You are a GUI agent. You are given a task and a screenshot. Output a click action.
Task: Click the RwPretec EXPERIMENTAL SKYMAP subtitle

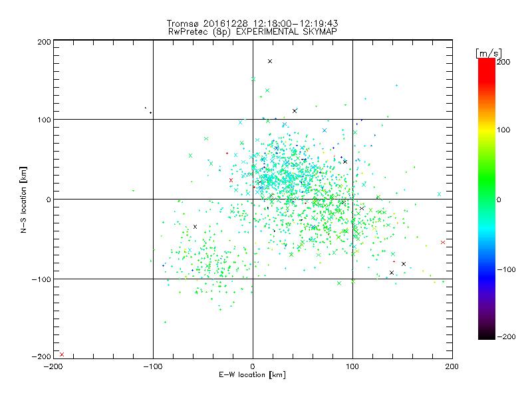click(x=252, y=32)
